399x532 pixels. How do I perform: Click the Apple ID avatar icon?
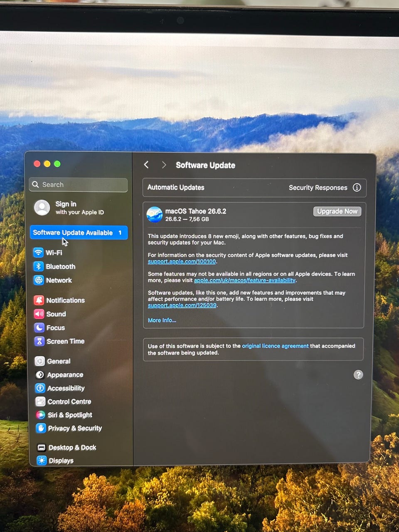[x=42, y=207]
